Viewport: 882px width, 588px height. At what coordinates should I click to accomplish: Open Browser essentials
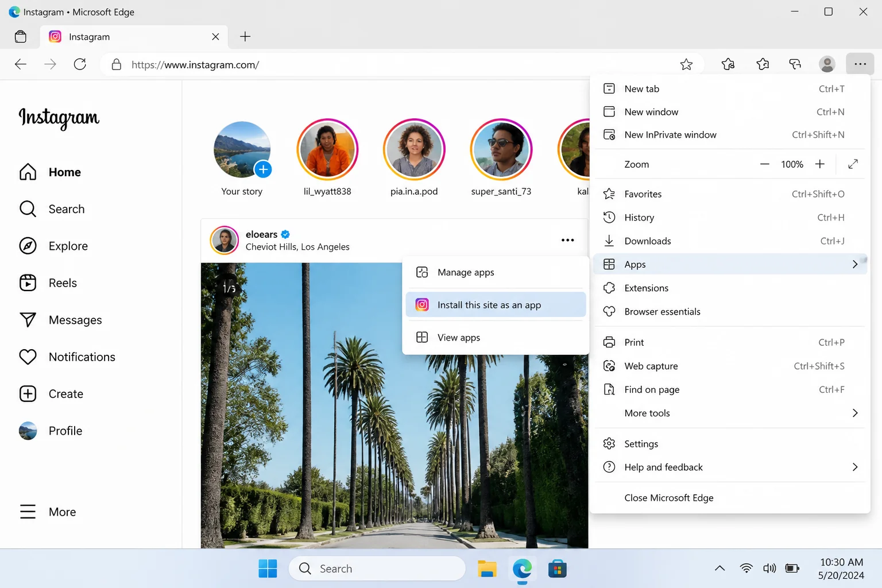pos(729,312)
